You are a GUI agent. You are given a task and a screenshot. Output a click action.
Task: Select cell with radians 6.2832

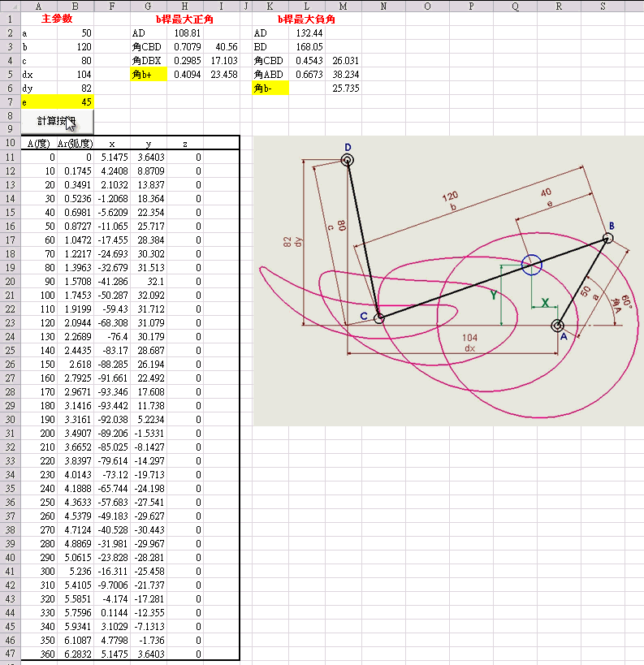click(75, 654)
